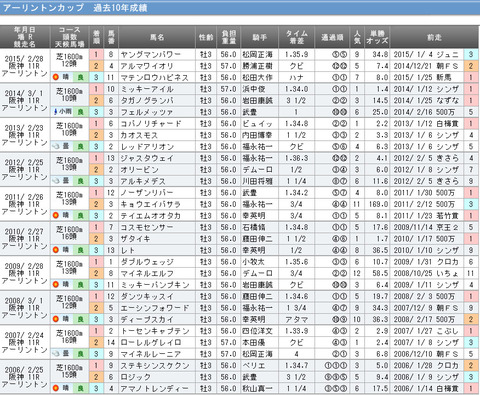
Task: Click the sunny weather icon for 2006/2/25 race
Action: (x=56, y=388)
